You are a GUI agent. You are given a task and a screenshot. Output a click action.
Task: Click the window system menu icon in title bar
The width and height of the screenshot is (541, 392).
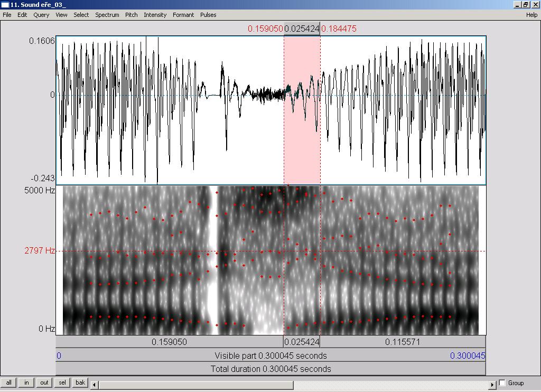pyautogui.click(x=5, y=5)
